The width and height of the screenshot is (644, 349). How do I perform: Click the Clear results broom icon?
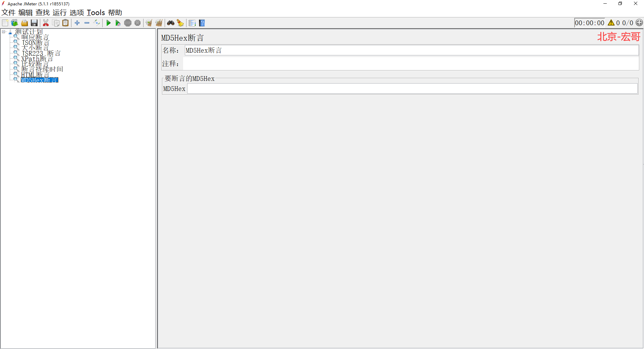point(149,23)
